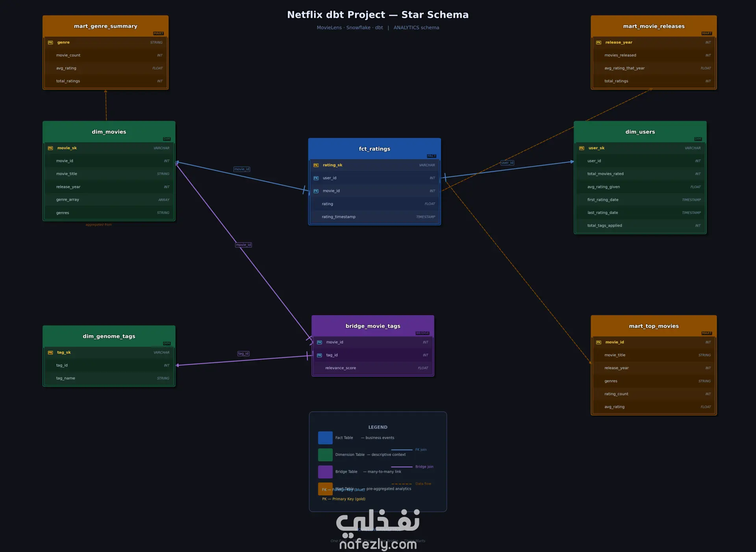The width and height of the screenshot is (756, 552).
Task: Select the FK icon beside movie_id in fct_ratings
Action: pyautogui.click(x=316, y=191)
